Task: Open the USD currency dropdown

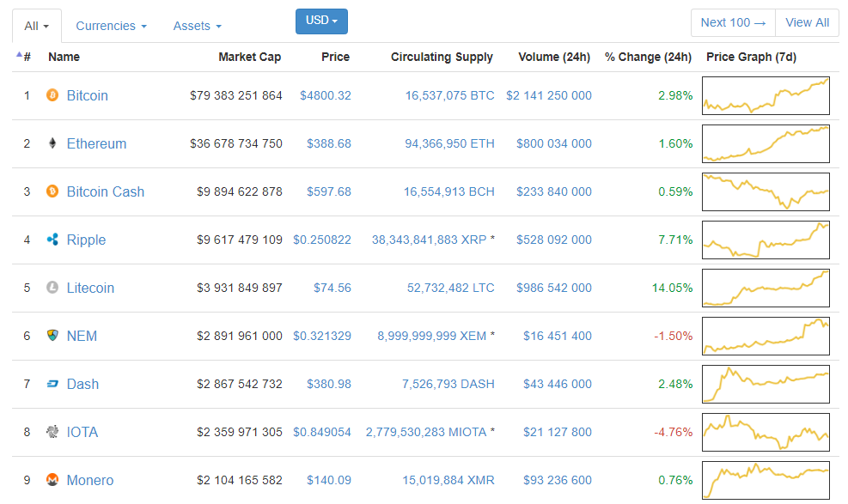Action: coord(321,21)
